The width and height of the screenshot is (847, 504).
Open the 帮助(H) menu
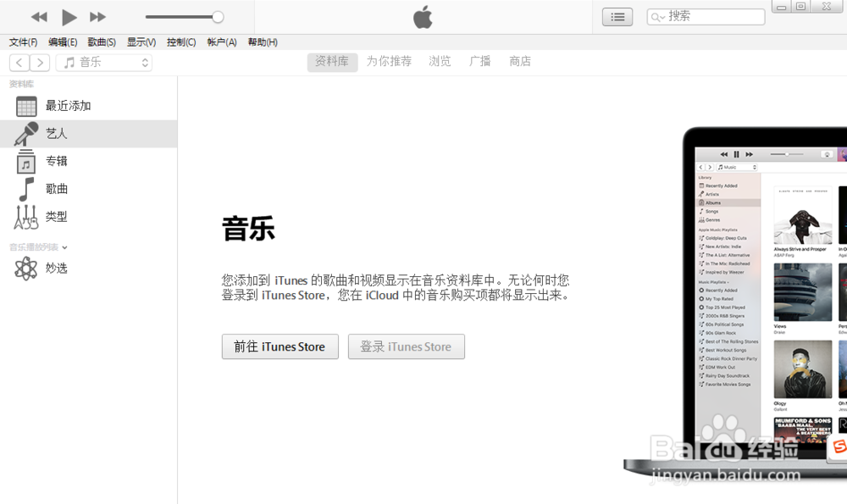point(263,42)
